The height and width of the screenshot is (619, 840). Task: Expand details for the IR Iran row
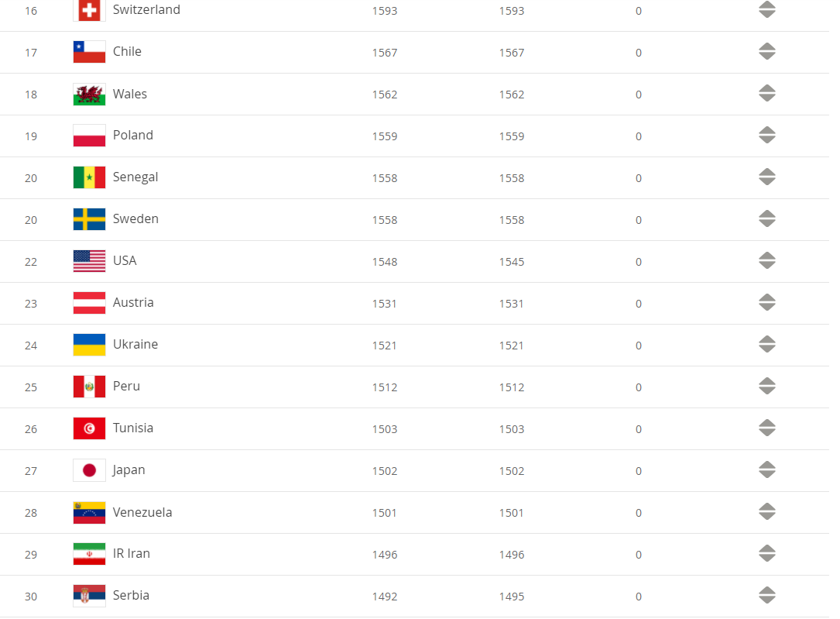[x=766, y=553]
